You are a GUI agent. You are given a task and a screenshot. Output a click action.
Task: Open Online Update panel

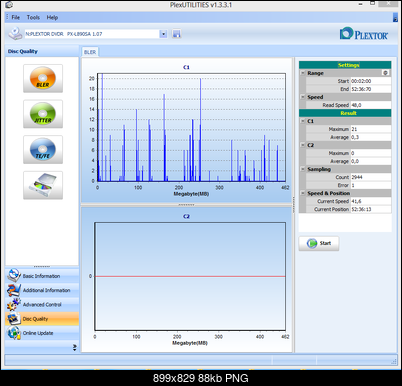(x=42, y=333)
